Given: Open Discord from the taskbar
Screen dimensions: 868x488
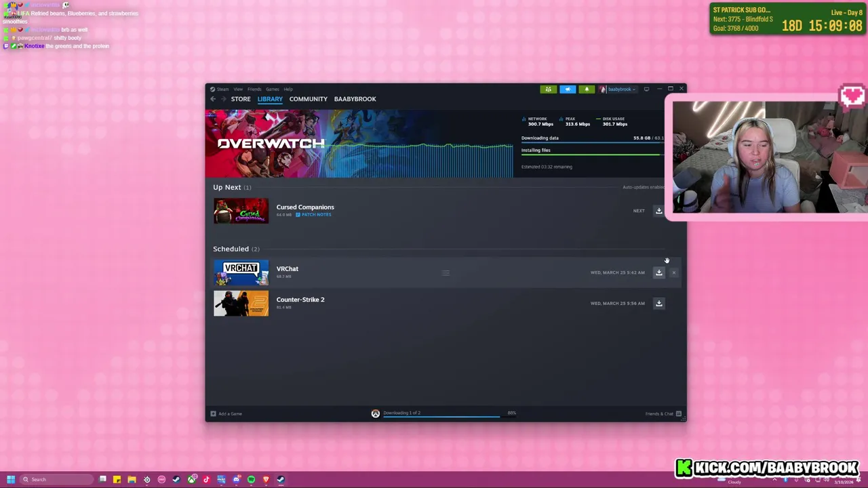Looking at the screenshot, I should (236, 479).
